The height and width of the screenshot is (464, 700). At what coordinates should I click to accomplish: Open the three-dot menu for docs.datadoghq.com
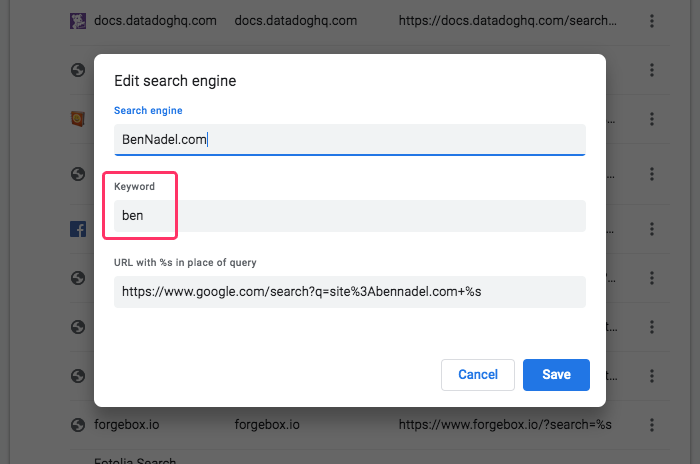click(652, 21)
